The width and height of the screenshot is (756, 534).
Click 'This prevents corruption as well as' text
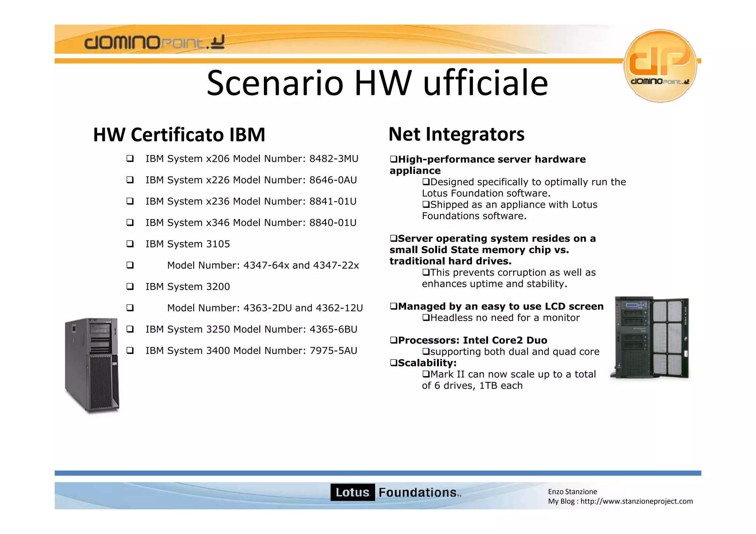click(x=513, y=273)
